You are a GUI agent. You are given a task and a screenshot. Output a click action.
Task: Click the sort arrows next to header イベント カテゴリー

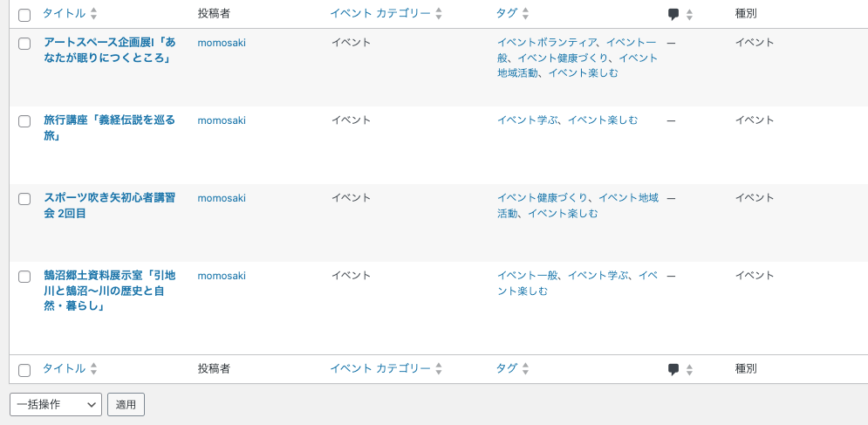pos(439,14)
